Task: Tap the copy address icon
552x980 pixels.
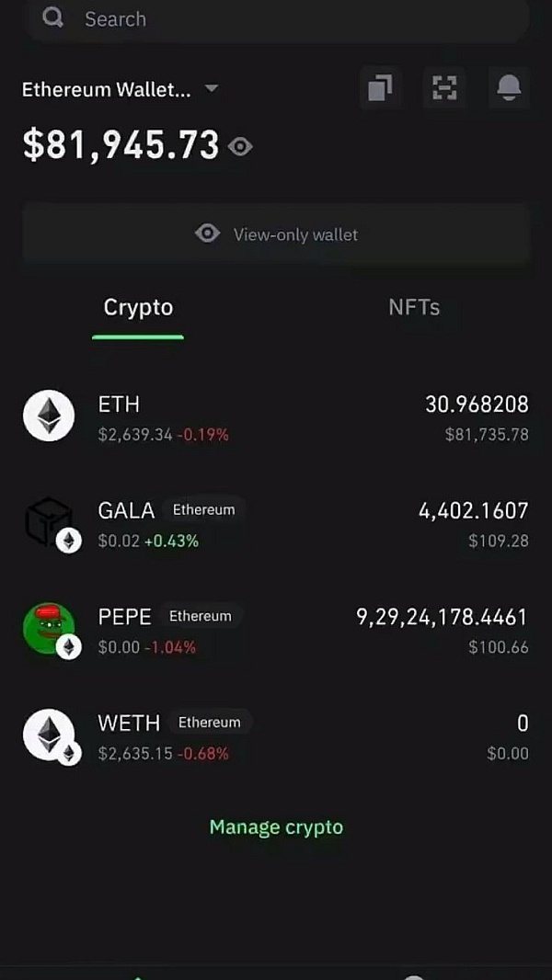Action: [x=379, y=88]
